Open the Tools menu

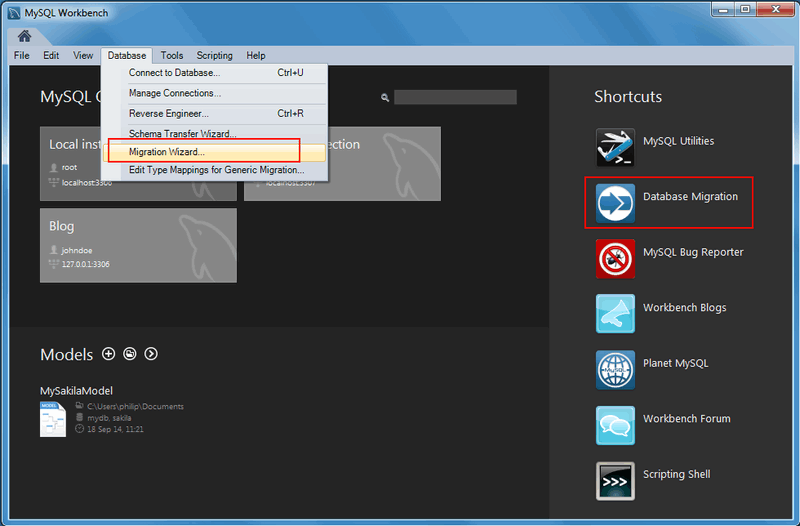172,56
